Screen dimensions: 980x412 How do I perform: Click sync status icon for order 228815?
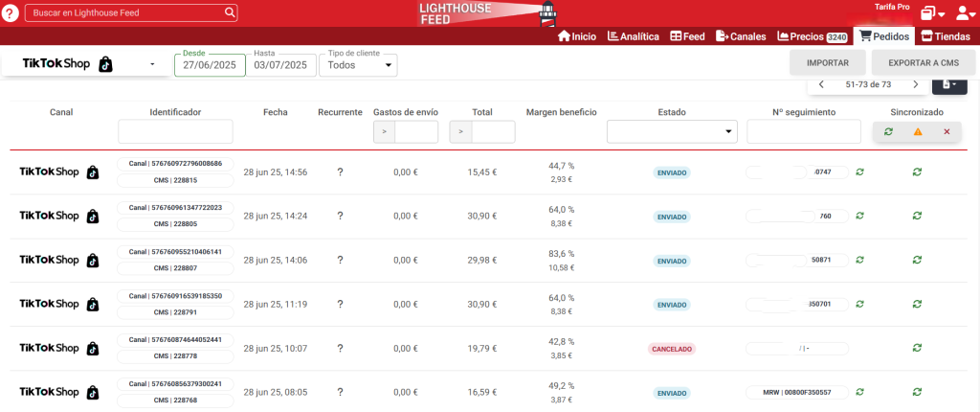(x=917, y=172)
